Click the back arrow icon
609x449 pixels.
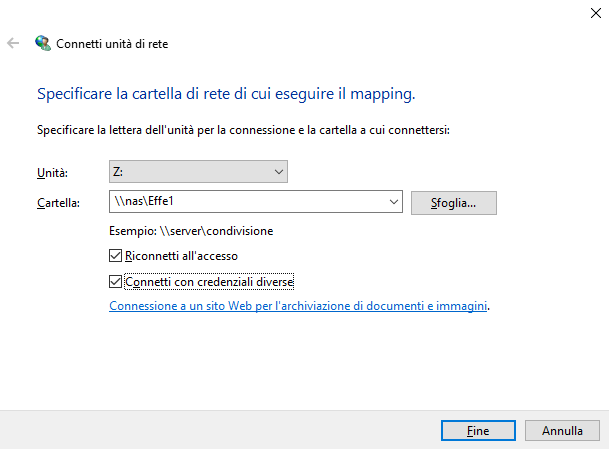[13, 44]
